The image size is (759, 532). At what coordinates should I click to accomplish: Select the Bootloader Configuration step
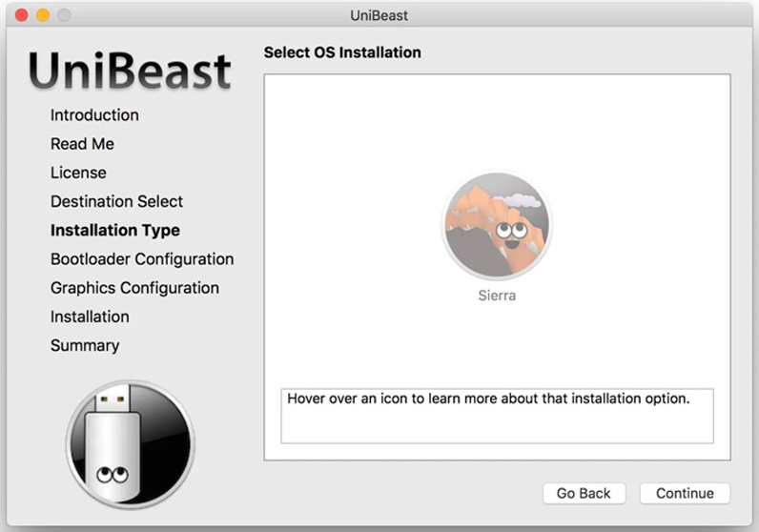(x=142, y=259)
